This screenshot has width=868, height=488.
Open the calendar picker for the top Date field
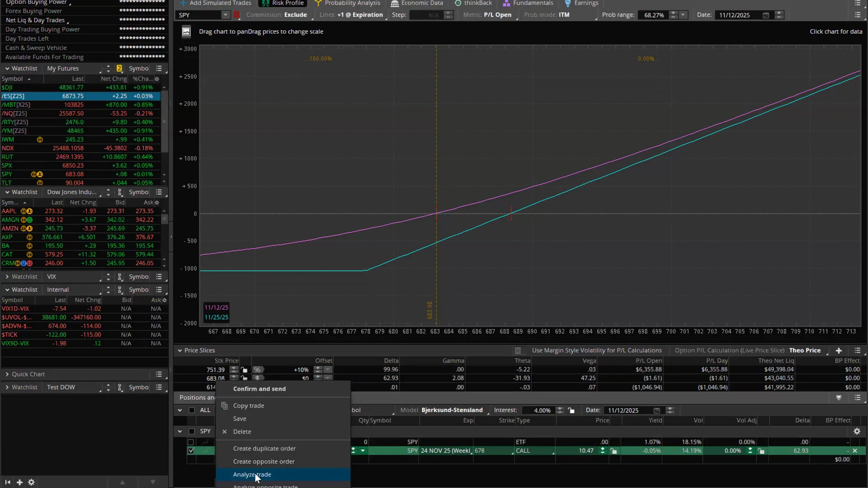[x=765, y=15]
